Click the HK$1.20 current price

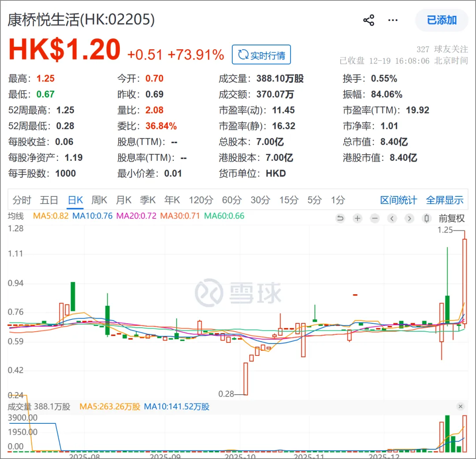[x=64, y=49]
